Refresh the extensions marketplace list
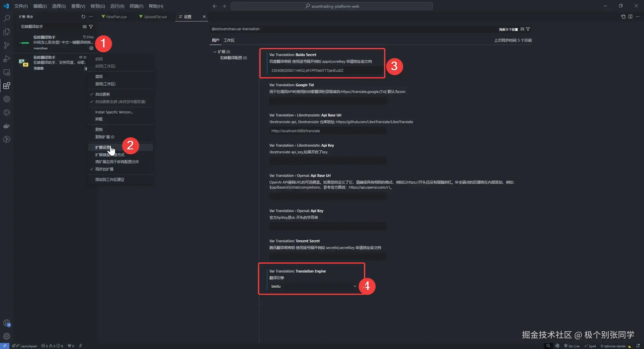This screenshot has width=644, height=349. [84, 16]
